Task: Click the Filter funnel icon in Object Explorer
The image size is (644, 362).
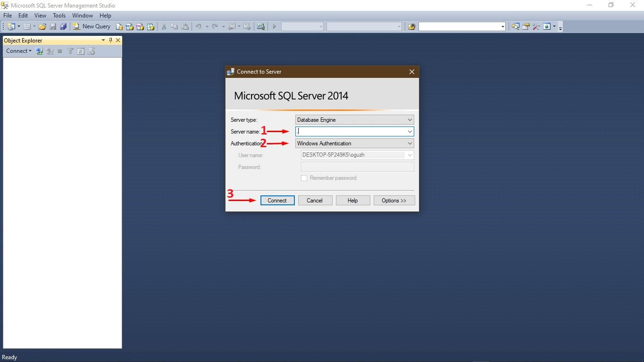Action: 70,51
